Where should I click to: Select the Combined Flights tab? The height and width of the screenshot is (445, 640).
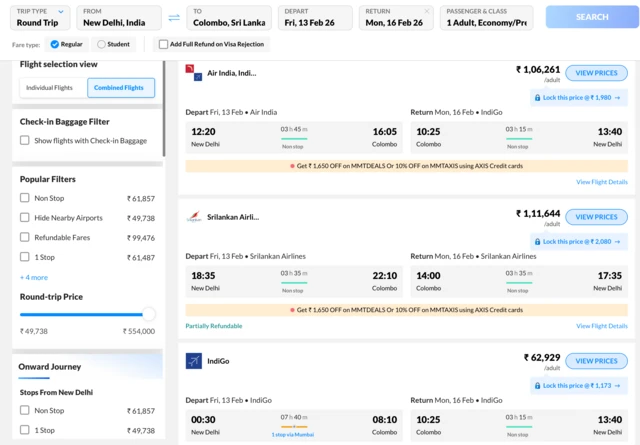point(119,88)
